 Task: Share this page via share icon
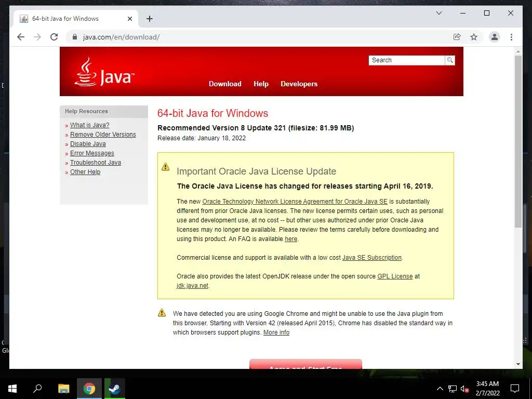[x=457, y=37]
